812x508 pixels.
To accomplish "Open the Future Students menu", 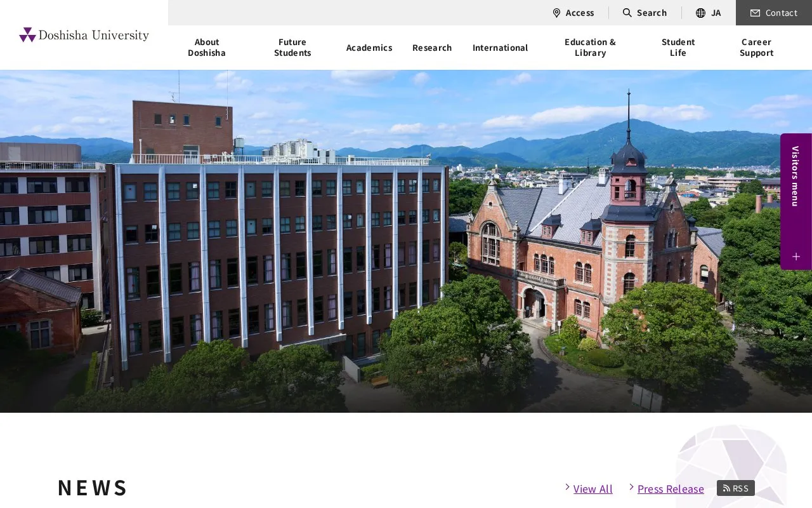I will coord(292,48).
